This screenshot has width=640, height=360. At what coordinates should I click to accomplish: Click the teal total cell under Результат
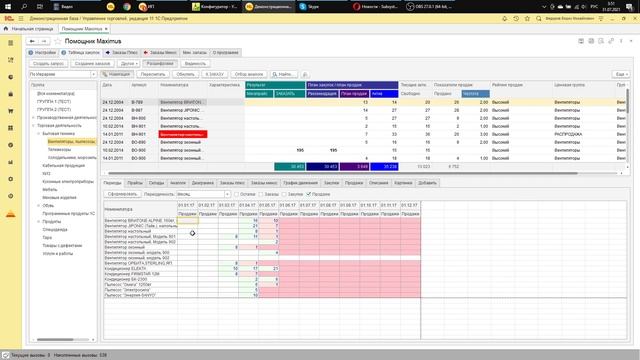point(290,167)
